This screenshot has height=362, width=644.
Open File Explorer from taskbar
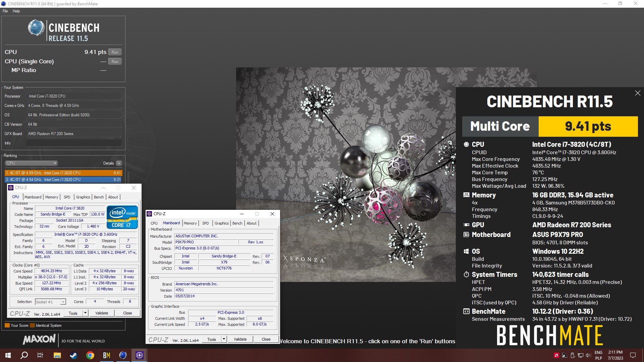(x=57, y=355)
